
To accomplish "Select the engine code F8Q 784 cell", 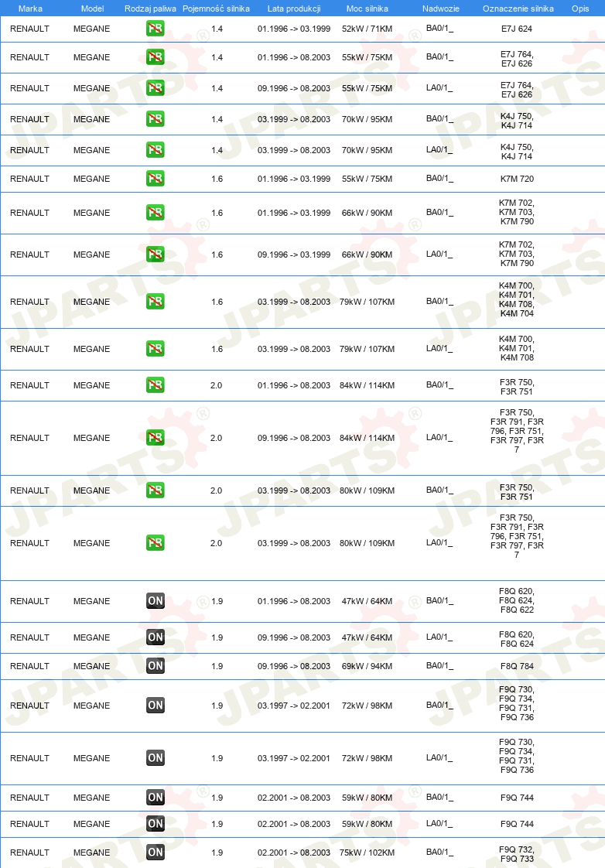I will pyautogui.click(x=517, y=666).
